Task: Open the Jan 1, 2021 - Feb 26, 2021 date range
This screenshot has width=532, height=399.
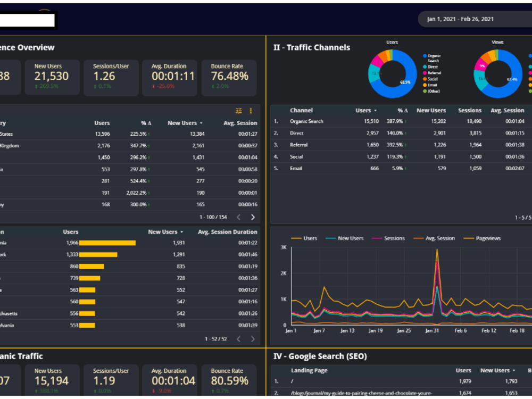Action: coord(475,19)
